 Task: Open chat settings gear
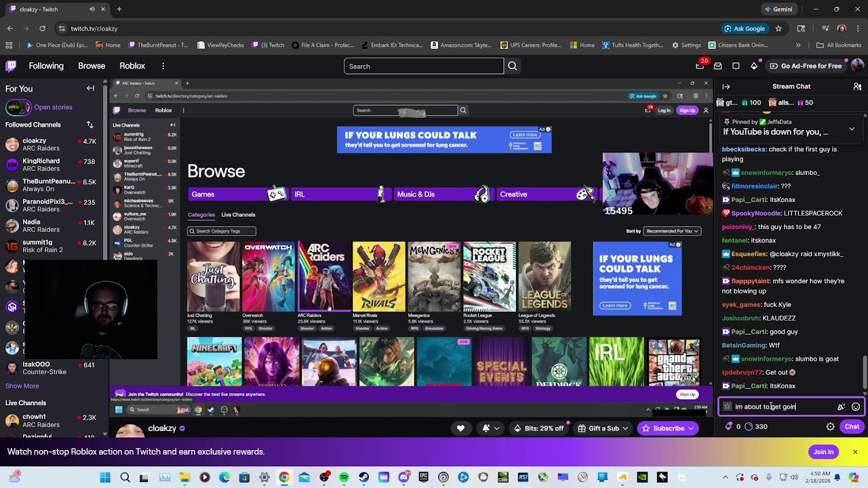coord(830,427)
